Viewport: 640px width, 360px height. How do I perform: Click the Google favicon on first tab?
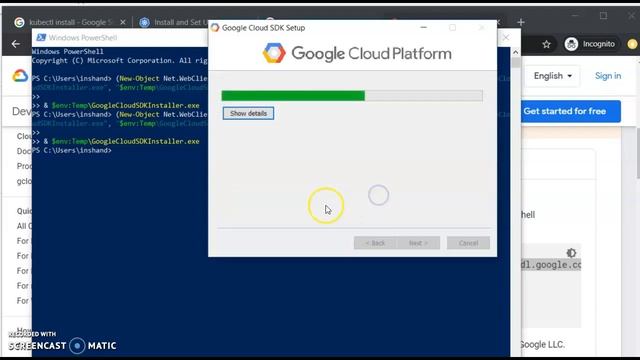(x=19, y=22)
